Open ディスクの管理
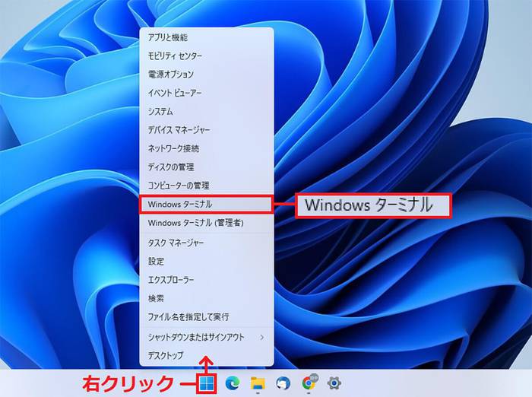Screen dimensions: 532x397 click(207, 167)
